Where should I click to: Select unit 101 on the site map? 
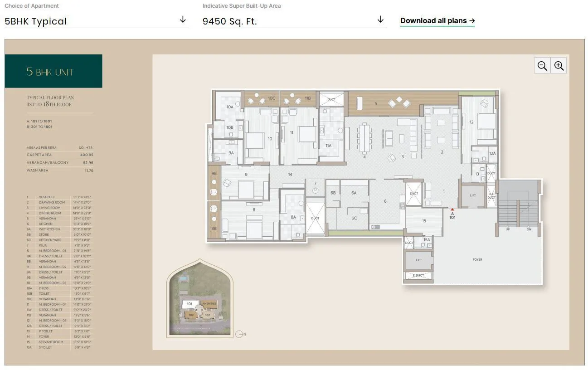pos(190,304)
